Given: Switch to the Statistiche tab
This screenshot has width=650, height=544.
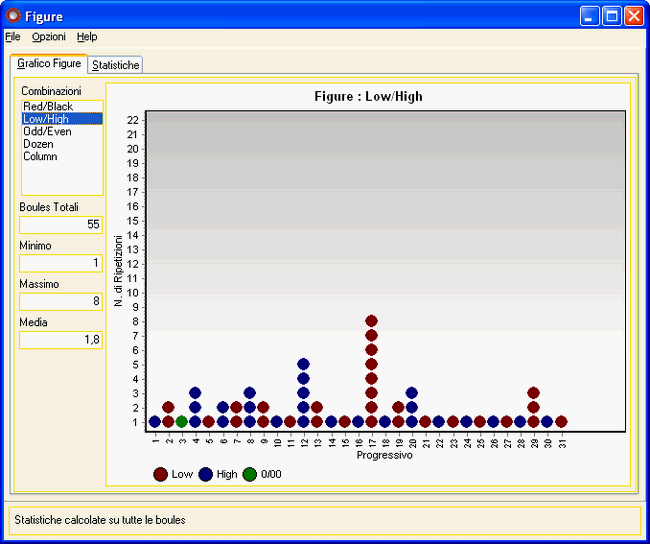Looking at the screenshot, I should click(115, 65).
